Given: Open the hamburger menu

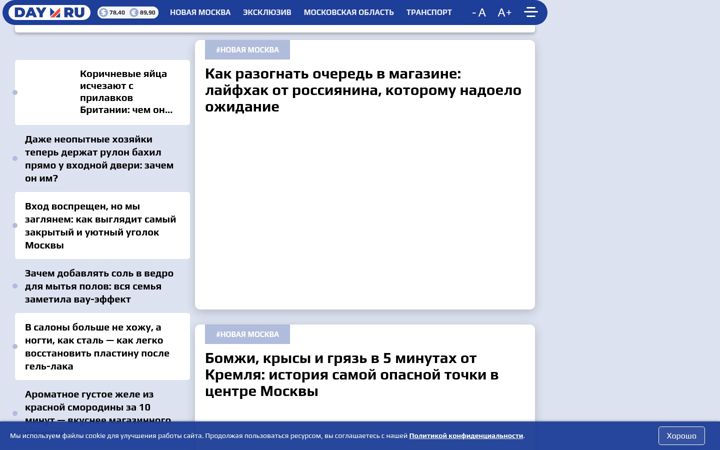Looking at the screenshot, I should (x=531, y=12).
